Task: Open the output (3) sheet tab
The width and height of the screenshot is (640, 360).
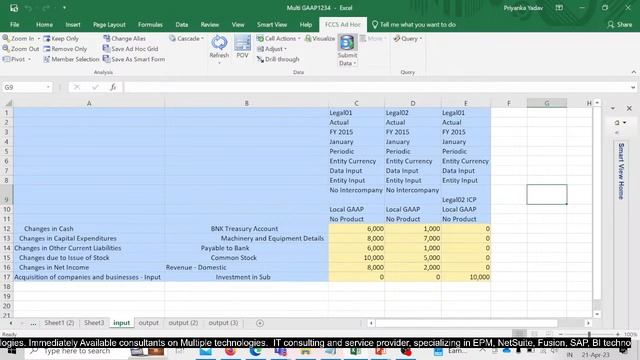Action: coord(223,323)
